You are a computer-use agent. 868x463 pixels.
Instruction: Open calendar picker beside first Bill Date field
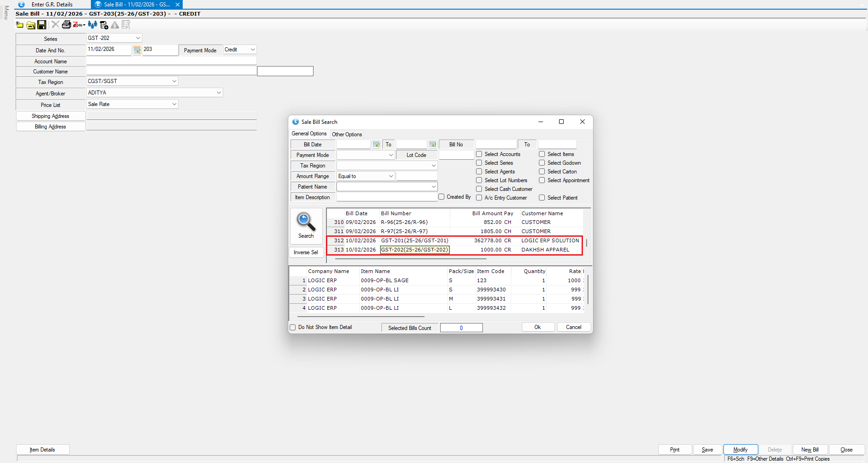[376, 145]
